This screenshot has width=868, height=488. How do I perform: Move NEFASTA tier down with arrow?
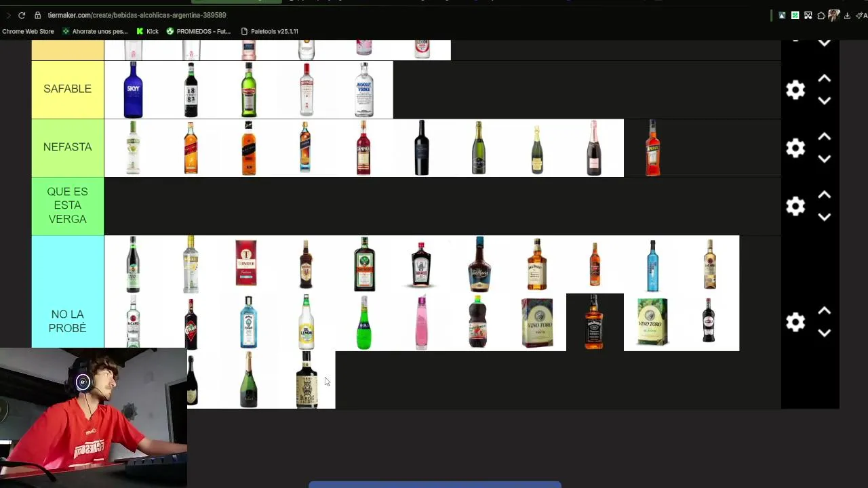pos(824,159)
